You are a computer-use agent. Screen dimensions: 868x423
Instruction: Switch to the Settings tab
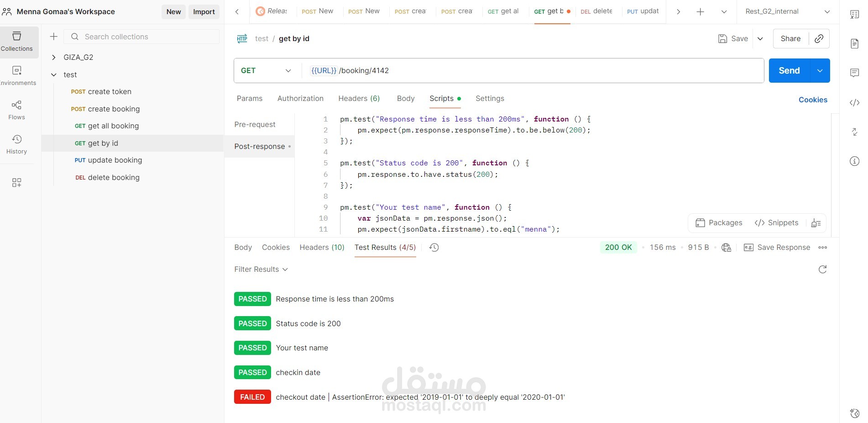(490, 98)
